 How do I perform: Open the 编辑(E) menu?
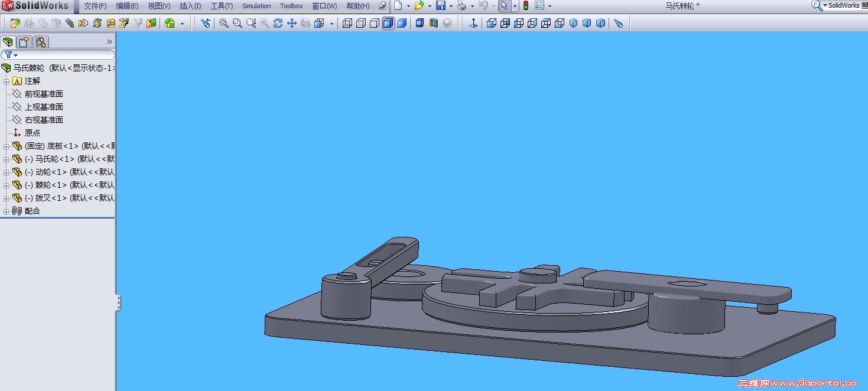point(127,6)
